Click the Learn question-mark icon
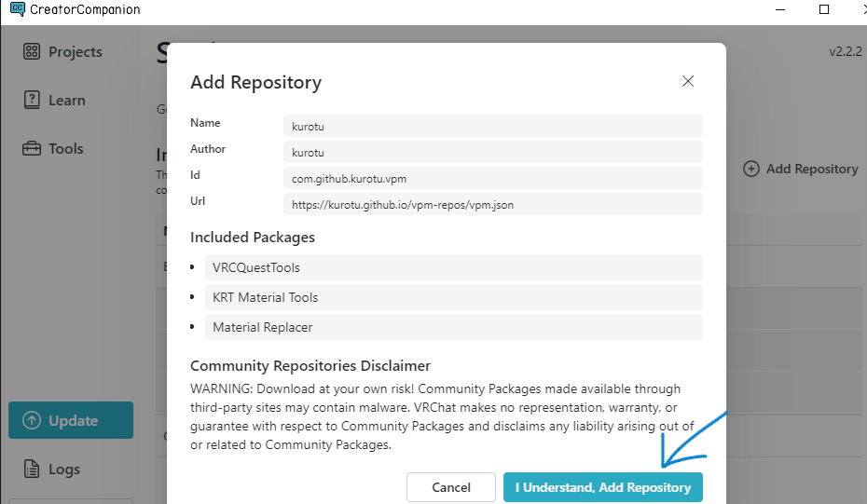The width and height of the screenshot is (867, 504). [x=32, y=100]
